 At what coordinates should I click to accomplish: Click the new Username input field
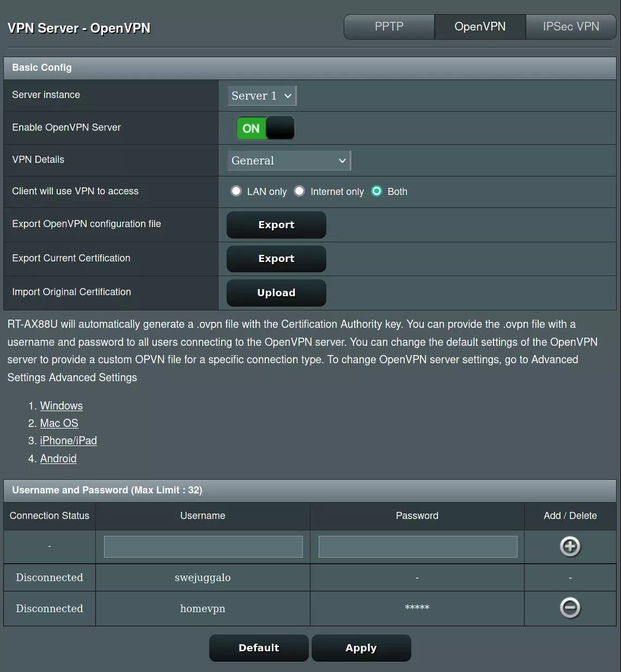pos(203,546)
